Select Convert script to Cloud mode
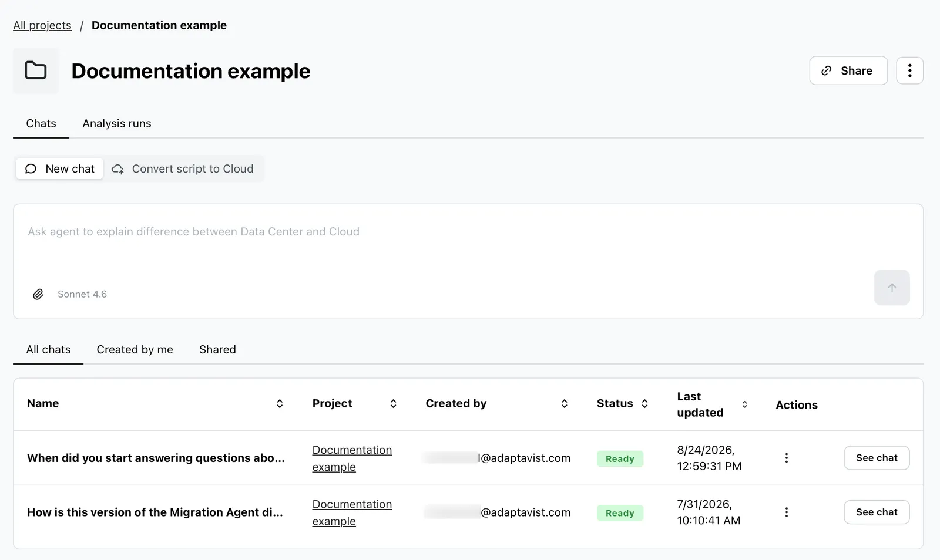 pos(183,169)
